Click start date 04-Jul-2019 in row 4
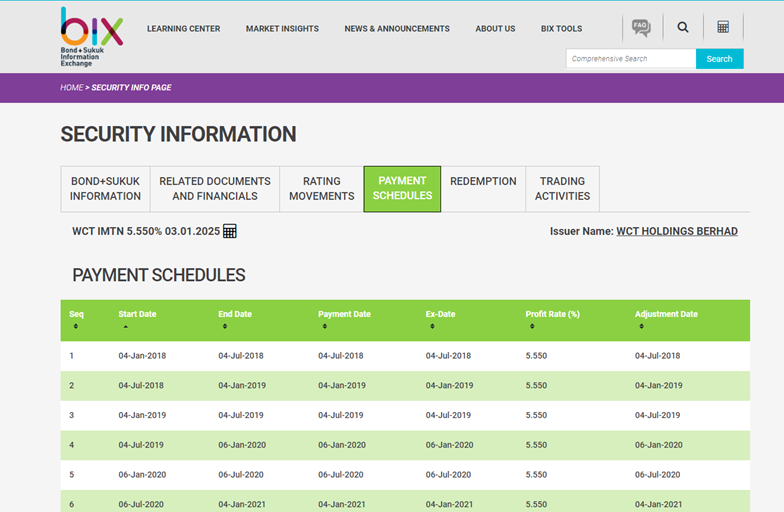The height and width of the screenshot is (512, 784). (x=141, y=445)
